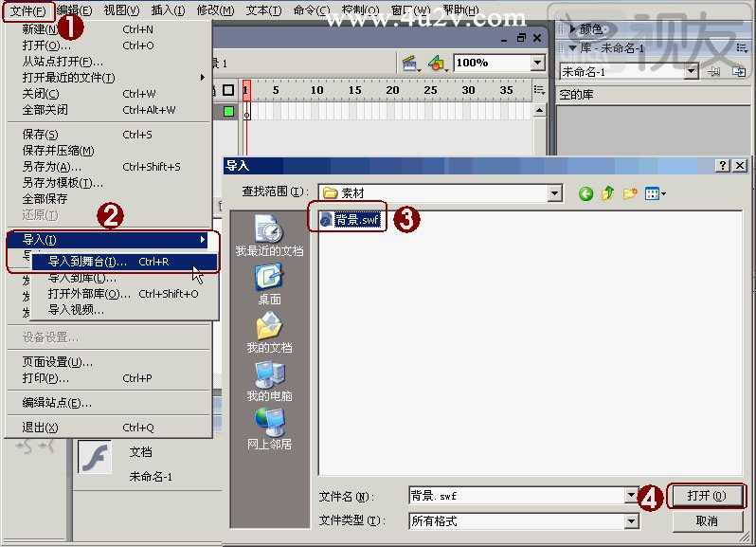The height and width of the screenshot is (547, 756).
Task: Expand the 导入(I) submenu
Action: [x=109, y=239]
